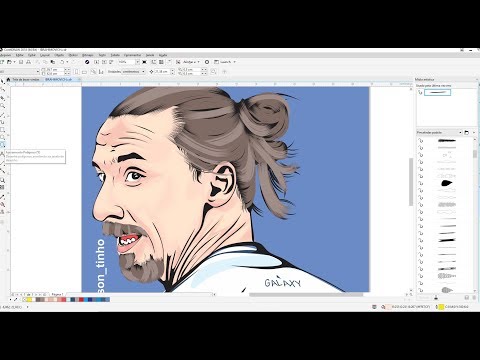Toggle rulers display in the toolbar

153,62
